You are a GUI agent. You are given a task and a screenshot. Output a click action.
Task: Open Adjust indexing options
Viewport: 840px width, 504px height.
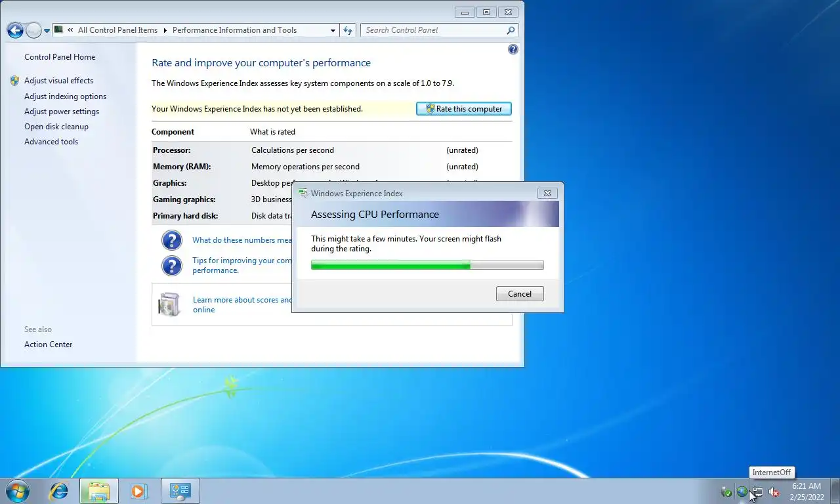pos(65,96)
